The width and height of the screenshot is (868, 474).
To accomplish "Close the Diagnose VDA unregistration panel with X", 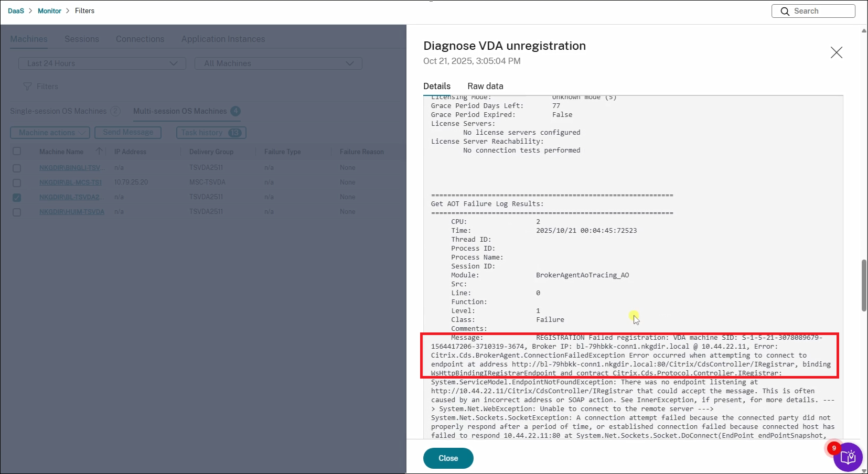I will [836, 52].
